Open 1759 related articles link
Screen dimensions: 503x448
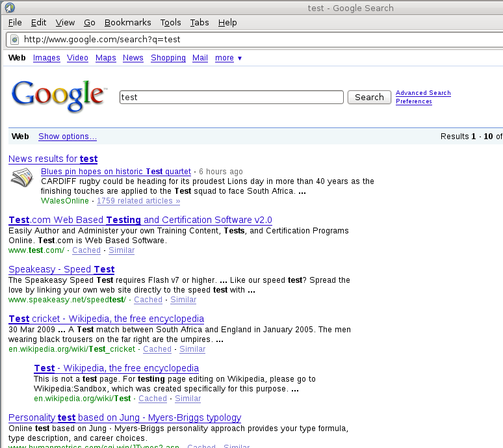pos(138,201)
